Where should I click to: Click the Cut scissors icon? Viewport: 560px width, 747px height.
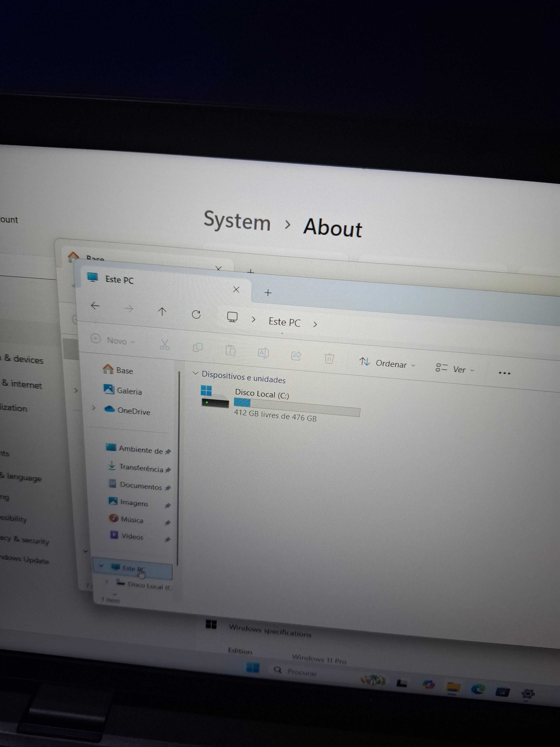tap(164, 344)
